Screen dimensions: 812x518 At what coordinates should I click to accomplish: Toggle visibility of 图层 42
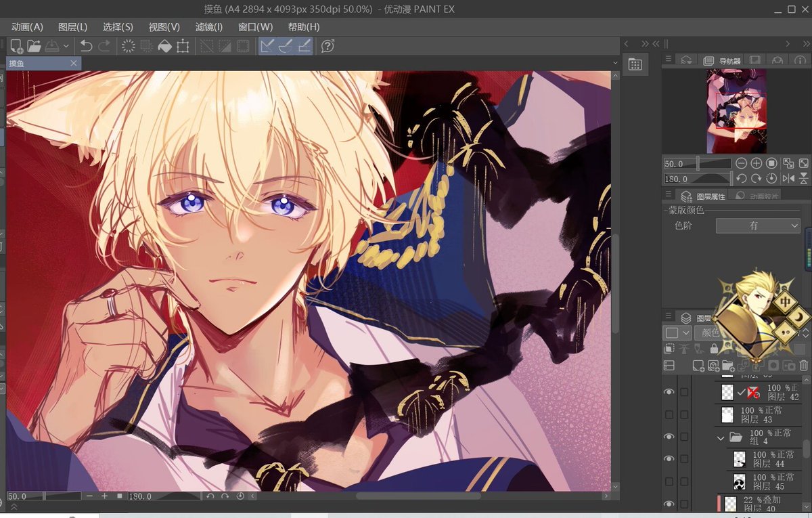[669, 392]
